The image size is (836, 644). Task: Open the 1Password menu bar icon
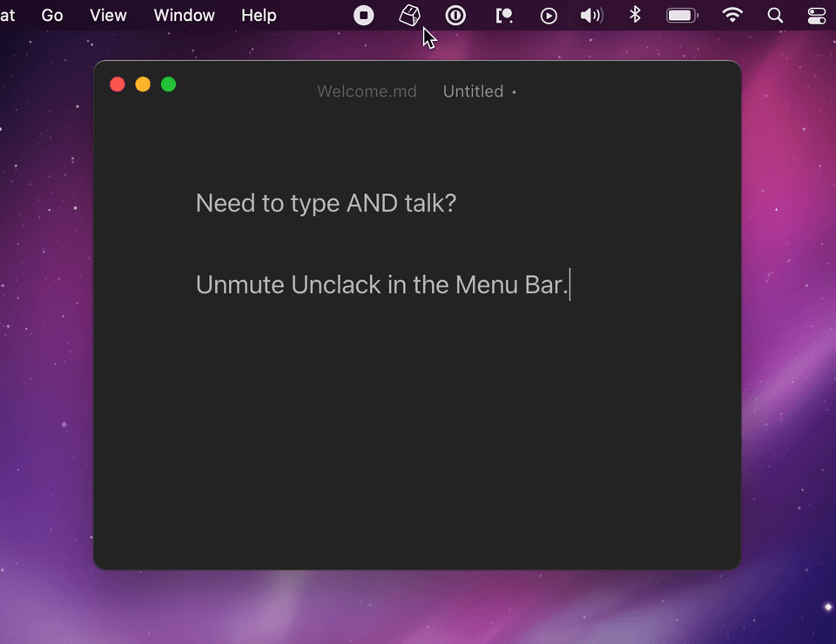[x=455, y=16]
